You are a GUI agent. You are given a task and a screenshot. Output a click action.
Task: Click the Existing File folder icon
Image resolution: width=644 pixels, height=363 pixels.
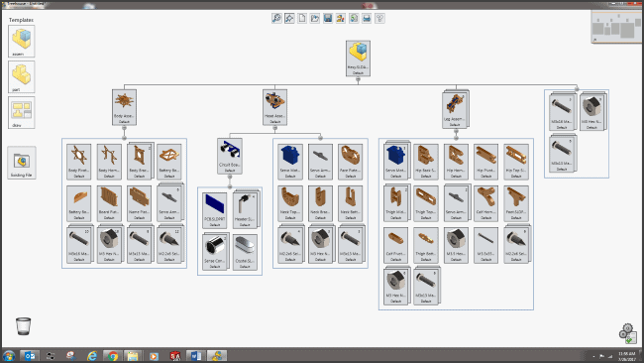(x=22, y=163)
